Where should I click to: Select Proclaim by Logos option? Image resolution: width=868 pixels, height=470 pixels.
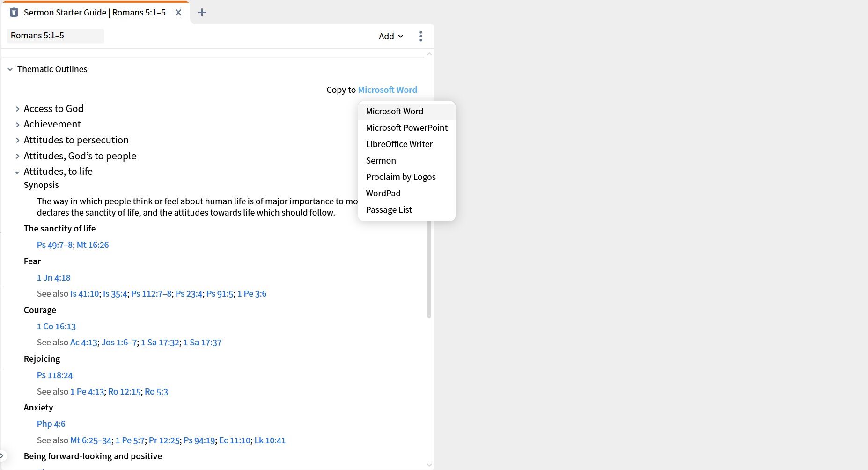(x=400, y=177)
